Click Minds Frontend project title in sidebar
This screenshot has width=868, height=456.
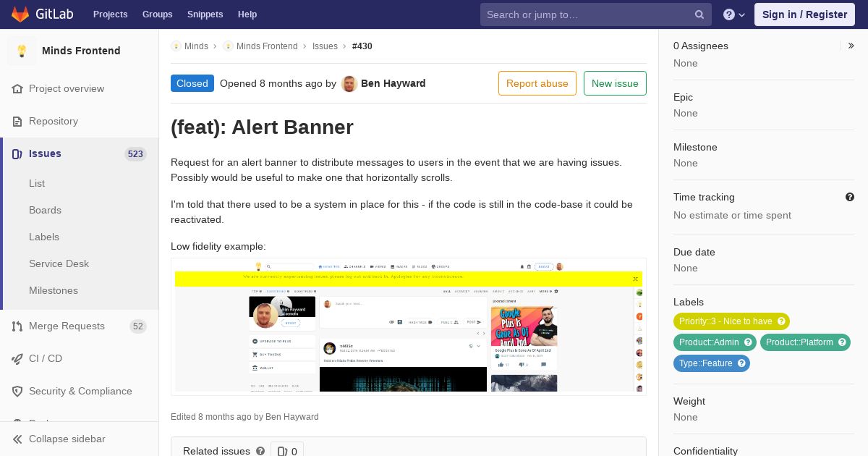pos(81,51)
